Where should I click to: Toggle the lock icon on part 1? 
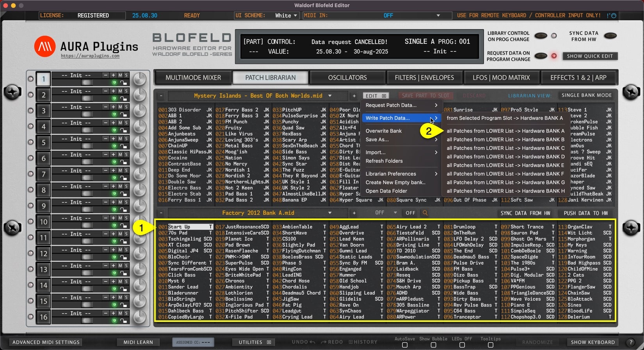coord(123,82)
